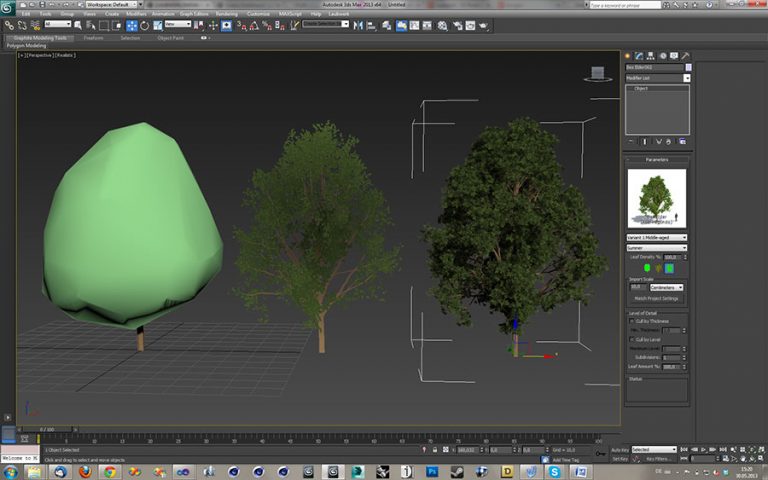Enable the Cull by Level checkbox
Viewport: 768px width, 480px height.
632,339
